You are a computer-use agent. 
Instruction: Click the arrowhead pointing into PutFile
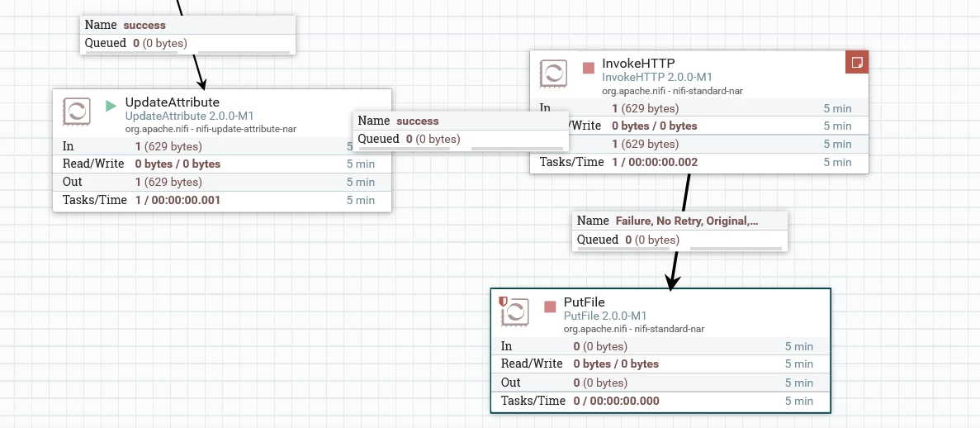tap(672, 283)
